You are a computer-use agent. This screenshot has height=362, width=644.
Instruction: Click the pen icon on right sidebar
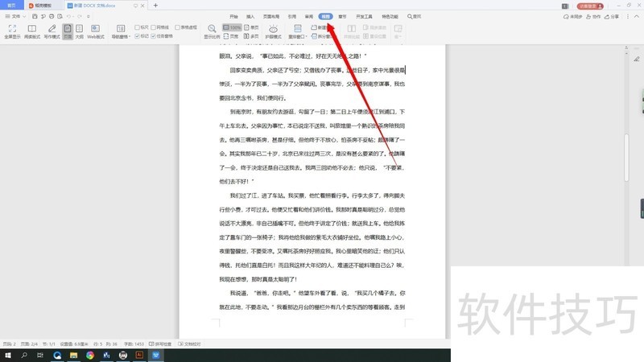click(x=637, y=59)
